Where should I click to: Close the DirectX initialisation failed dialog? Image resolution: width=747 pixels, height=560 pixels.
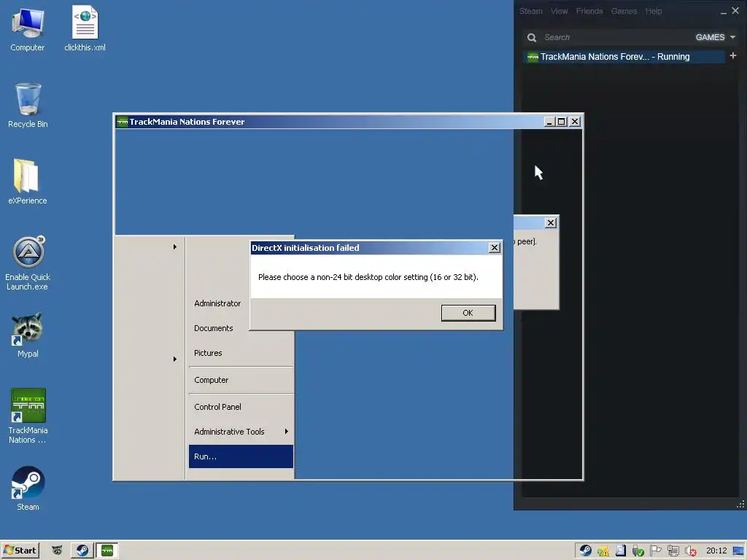tap(495, 248)
